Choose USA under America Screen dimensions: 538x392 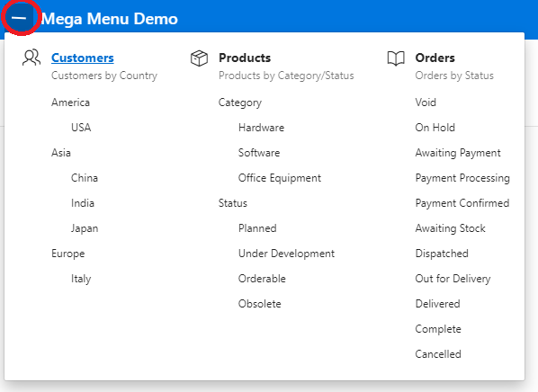81,128
